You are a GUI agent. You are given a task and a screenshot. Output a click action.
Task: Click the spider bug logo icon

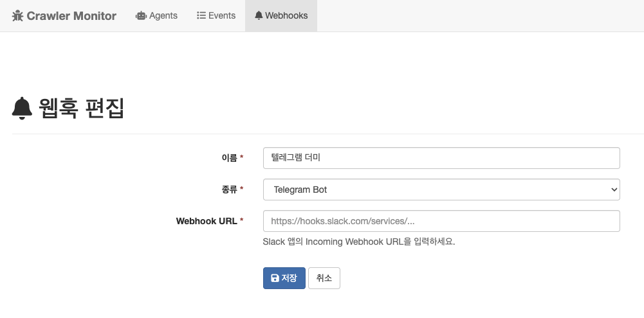point(17,16)
